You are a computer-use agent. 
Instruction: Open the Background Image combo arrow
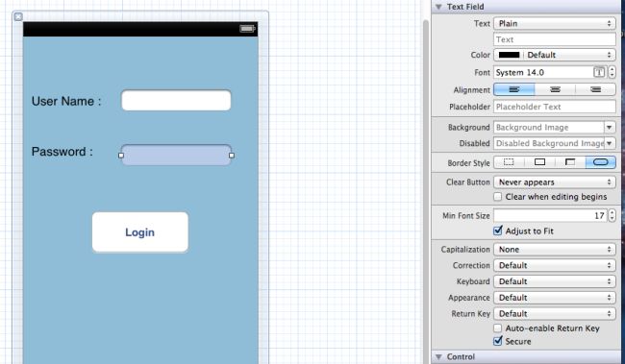[x=610, y=127]
